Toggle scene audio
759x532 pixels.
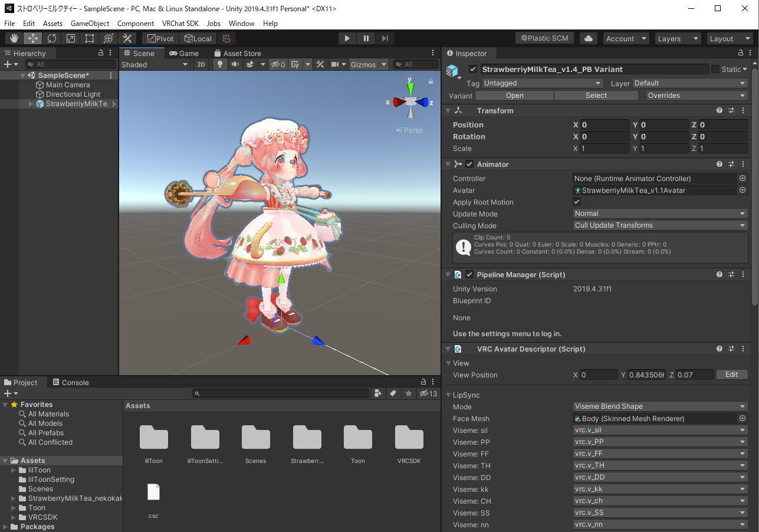point(235,64)
